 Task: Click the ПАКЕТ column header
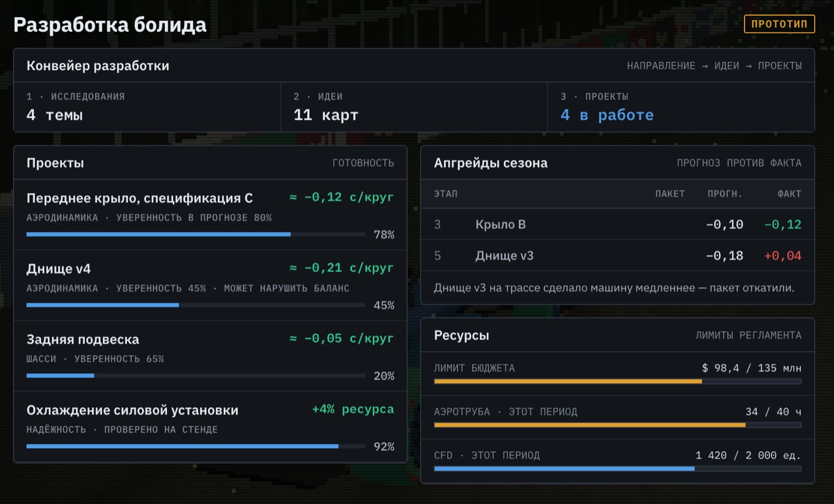670,194
